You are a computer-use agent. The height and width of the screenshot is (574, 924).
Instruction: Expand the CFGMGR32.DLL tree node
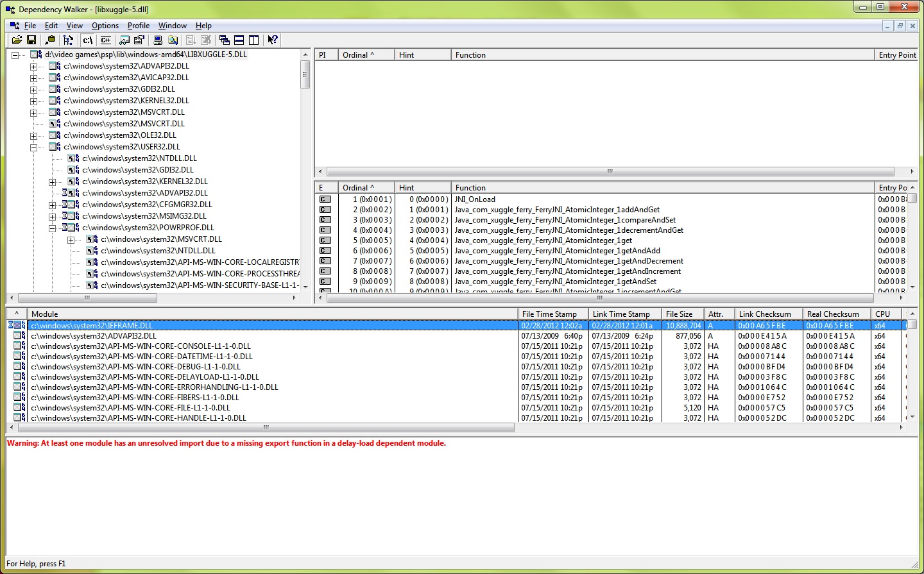(x=52, y=205)
